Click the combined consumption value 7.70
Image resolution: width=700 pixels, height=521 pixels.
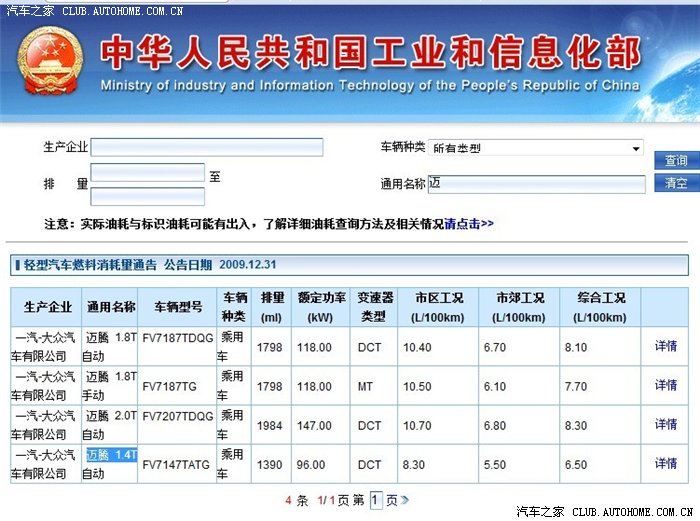point(576,387)
